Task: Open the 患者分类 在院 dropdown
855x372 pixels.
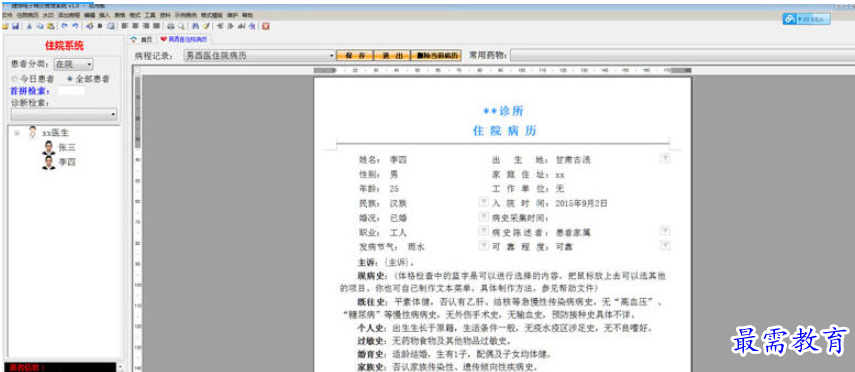Action: (74, 64)
